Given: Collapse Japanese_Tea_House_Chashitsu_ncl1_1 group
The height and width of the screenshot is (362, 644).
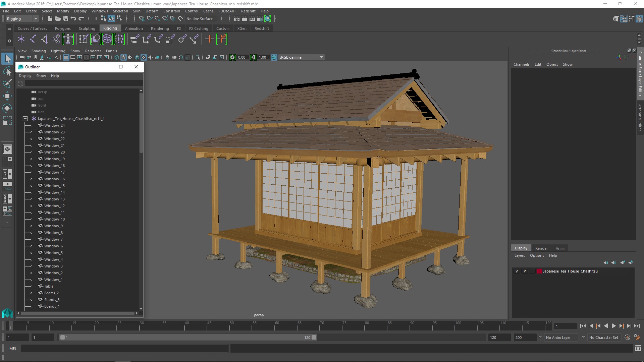Looking at the screenshot, I should [25, 119].
